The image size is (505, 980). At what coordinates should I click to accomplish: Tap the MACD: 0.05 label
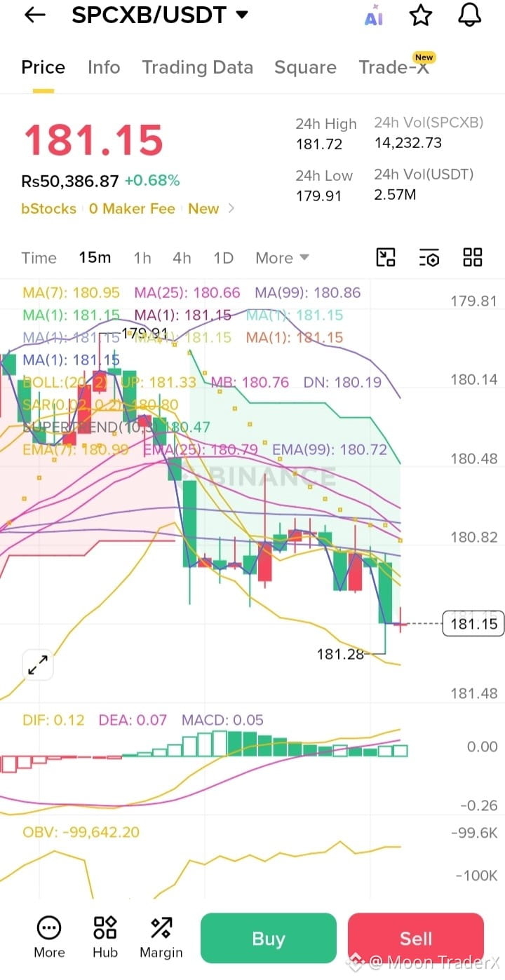(x=222, y=720)
